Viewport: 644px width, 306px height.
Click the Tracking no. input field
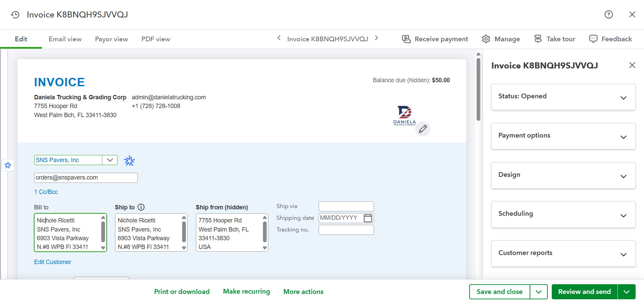pyautogui.click(x=346, y=230)
